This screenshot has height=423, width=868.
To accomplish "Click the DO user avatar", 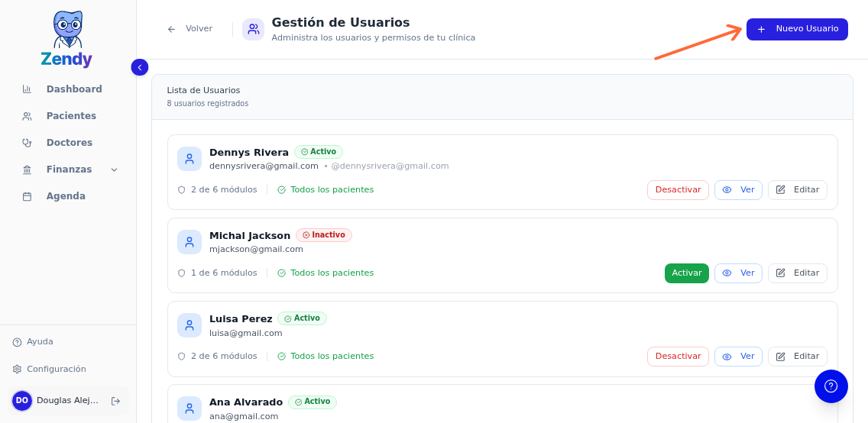I will pyautogui.click(x=22, y=401).
